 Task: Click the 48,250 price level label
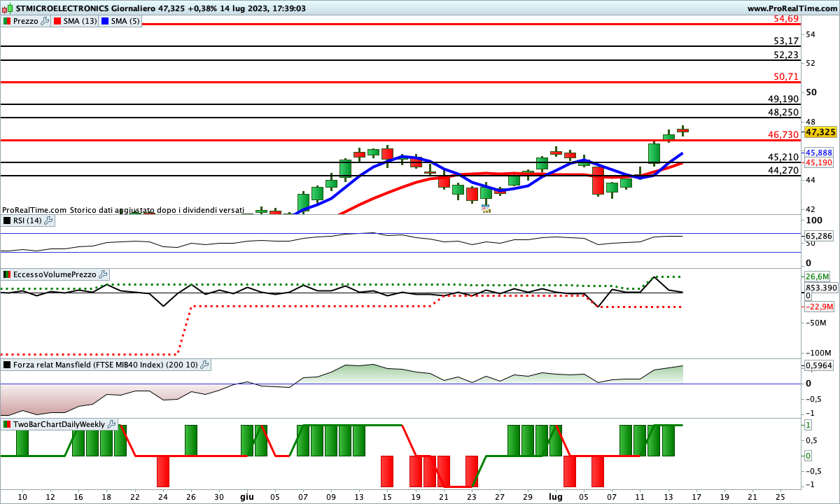(783, 112)
